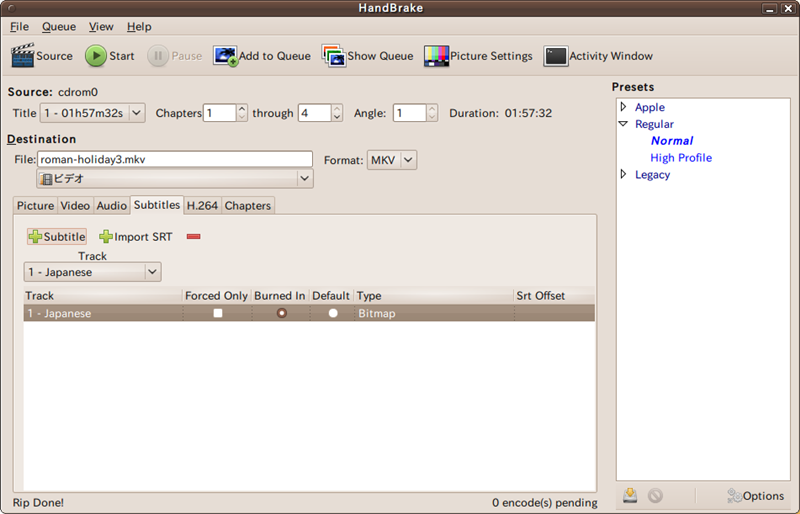Click the greyed-out Pause icon

click(158, 56)
